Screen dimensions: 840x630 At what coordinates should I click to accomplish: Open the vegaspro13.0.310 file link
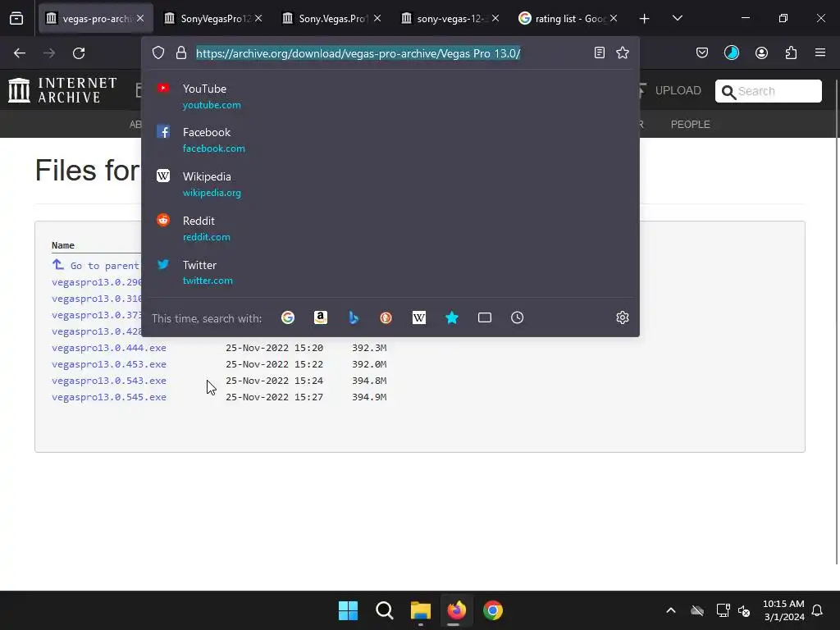tap(97, 299)
